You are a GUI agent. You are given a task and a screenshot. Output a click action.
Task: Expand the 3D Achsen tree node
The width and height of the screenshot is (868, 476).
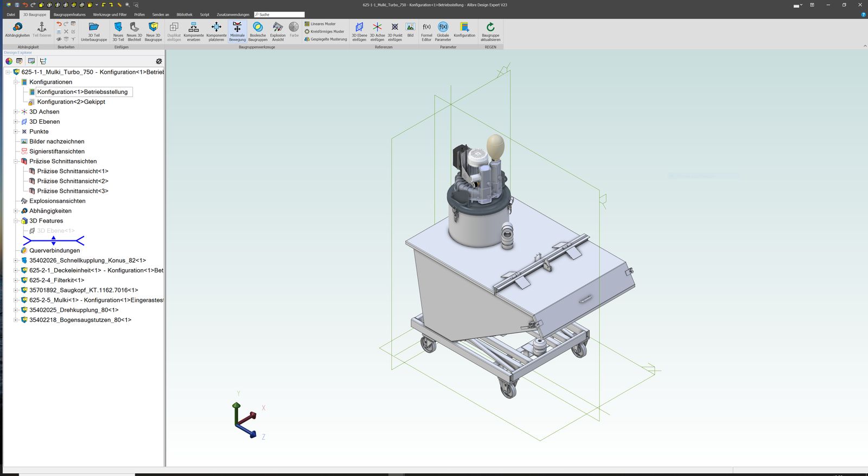(16, 112)
